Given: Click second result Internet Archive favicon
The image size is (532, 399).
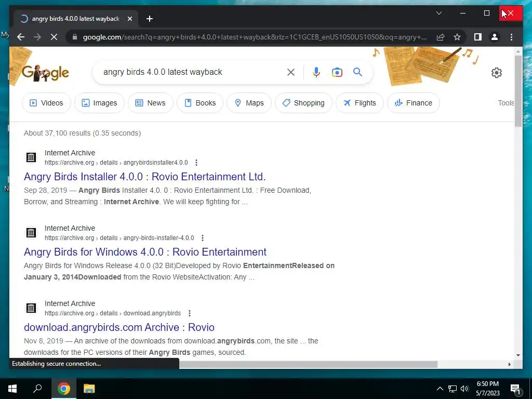Looking at the screenshot, I should point(31,232).
